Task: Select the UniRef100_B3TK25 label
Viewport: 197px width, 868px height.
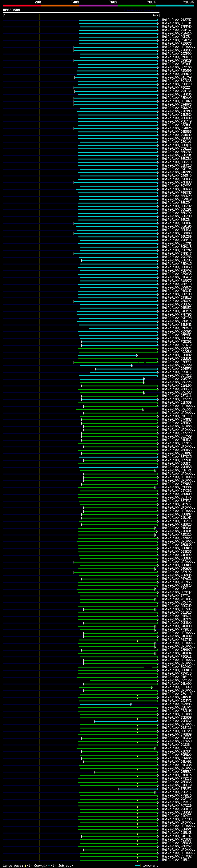Action: [176, 457]
